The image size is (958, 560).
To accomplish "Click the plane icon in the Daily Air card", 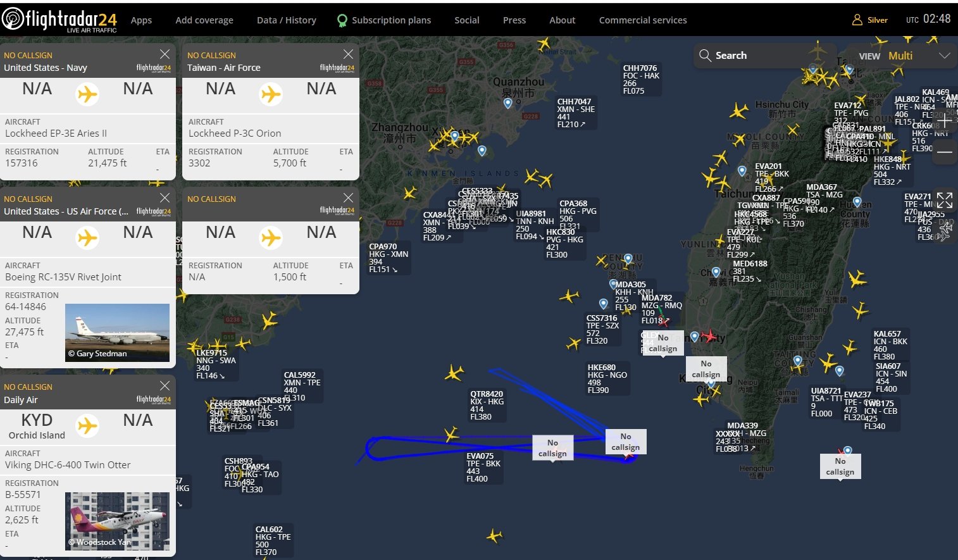I will tap(87, 426).
